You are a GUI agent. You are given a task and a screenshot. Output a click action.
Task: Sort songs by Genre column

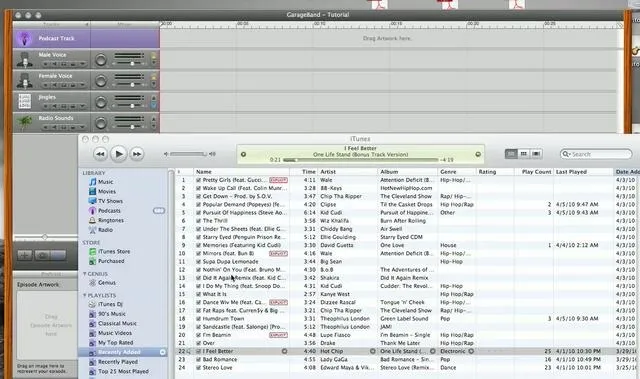(457, 172)
